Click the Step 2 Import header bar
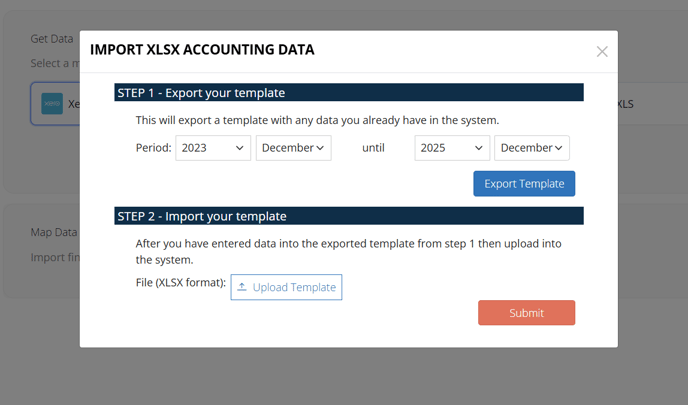The height and width of the screenshot is (405, 688). (x=349, y=216)
